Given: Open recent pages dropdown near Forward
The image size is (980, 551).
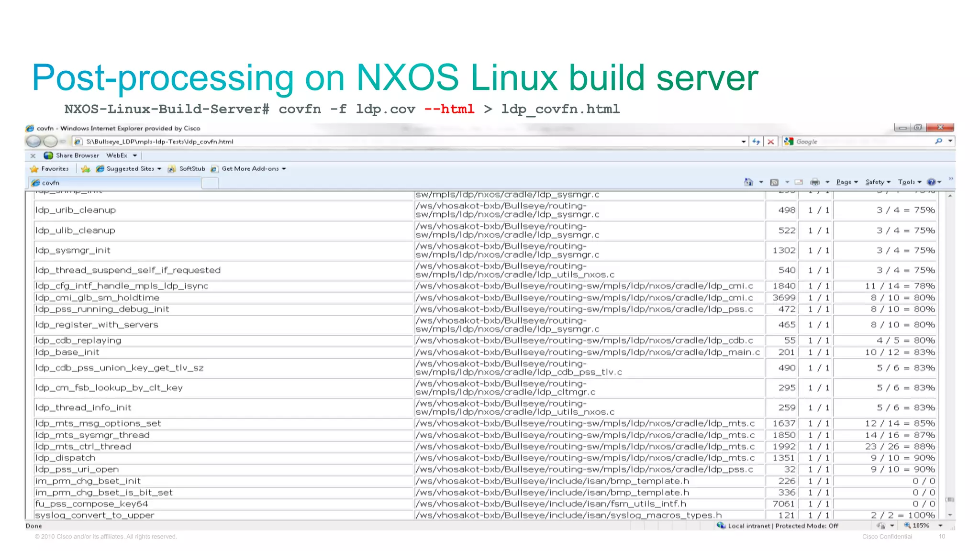Looking at the screenshot, I should point(63,142).
